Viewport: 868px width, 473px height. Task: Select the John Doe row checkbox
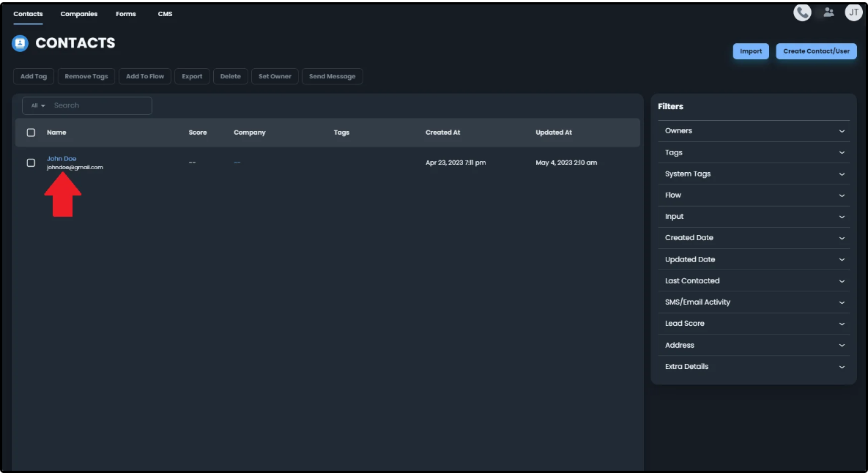[31, 163]
